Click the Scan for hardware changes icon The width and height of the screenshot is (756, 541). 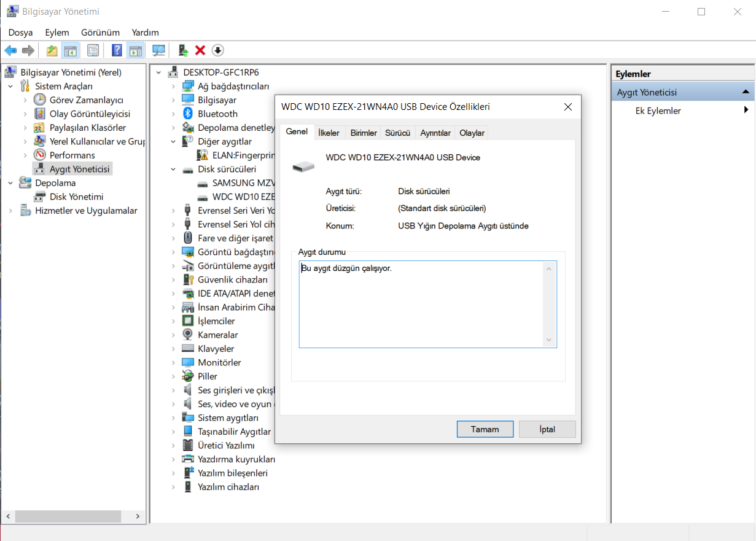pos(159,50)
